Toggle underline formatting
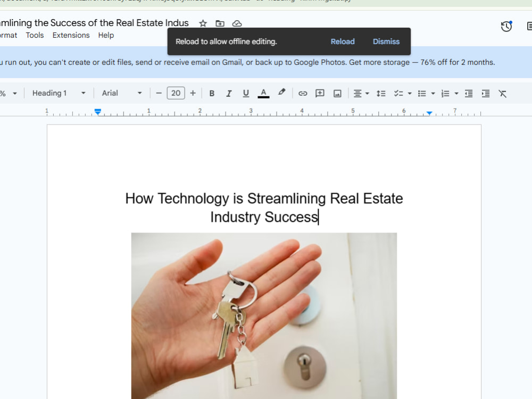Screen dimensions: 532x399 click(x=246, y=93)
